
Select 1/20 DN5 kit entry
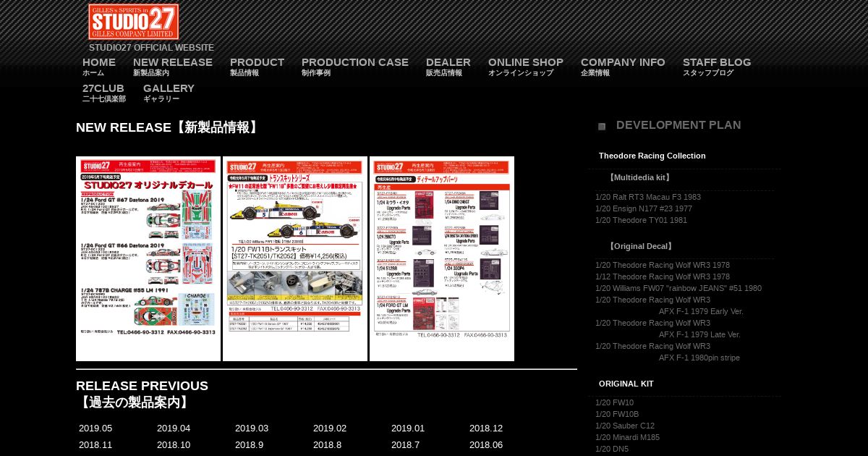[612, 449]
